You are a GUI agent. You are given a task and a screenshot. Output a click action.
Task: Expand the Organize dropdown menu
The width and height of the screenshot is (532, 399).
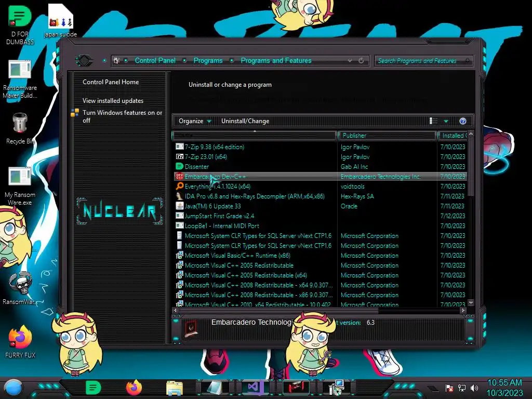click(x=195, y=121)
